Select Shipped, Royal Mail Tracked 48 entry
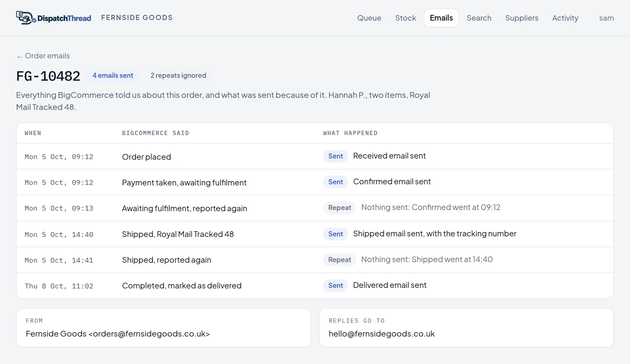The image size is (630, 364). 178,234
